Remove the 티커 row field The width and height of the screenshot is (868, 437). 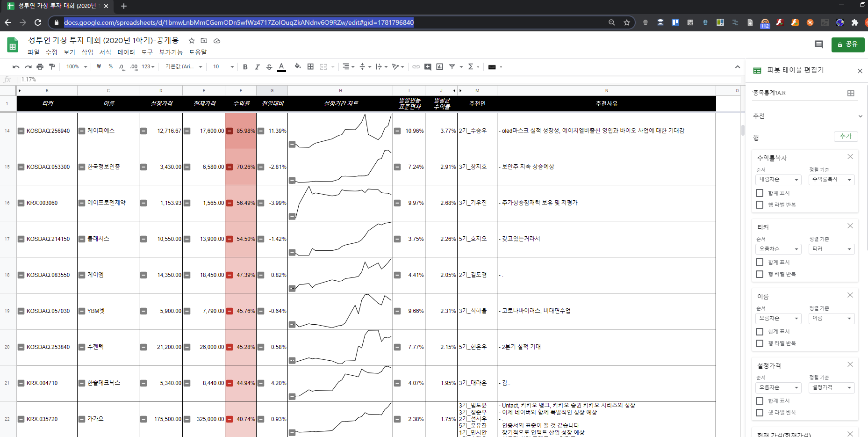[850, 226]
